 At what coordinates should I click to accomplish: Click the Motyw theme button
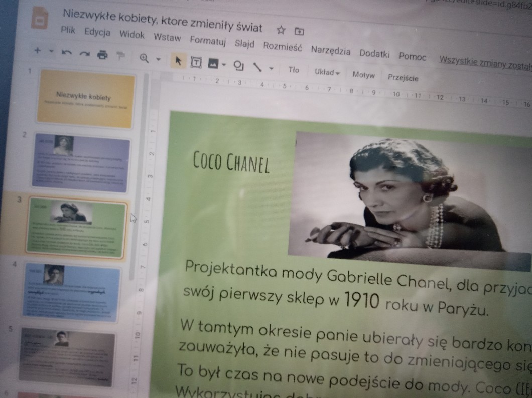pyautogui.click(x=363, y=75)
